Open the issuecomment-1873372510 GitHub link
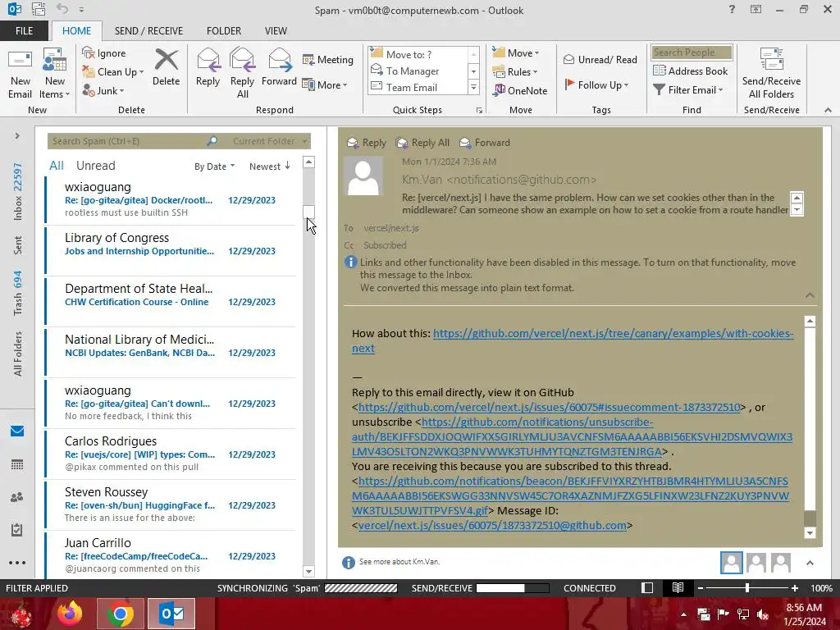 (549, 407)
